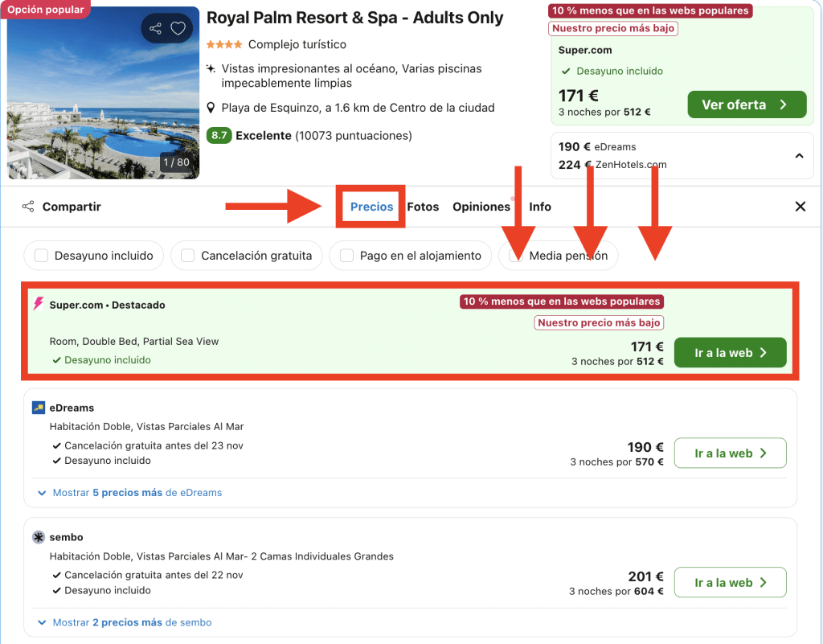Click the heart favorite icon on photo
Image resolution: width=823 pixels, height=644 pixels.
(x=178, y=29)
